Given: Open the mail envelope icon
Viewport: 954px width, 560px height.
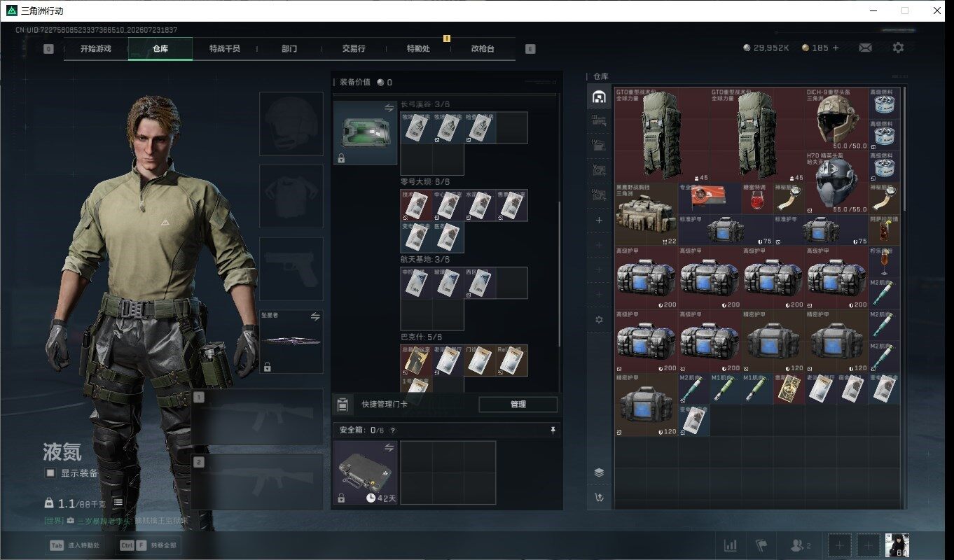Looking at the screenshot, I should pyautogui.click(x=866, y=48).
